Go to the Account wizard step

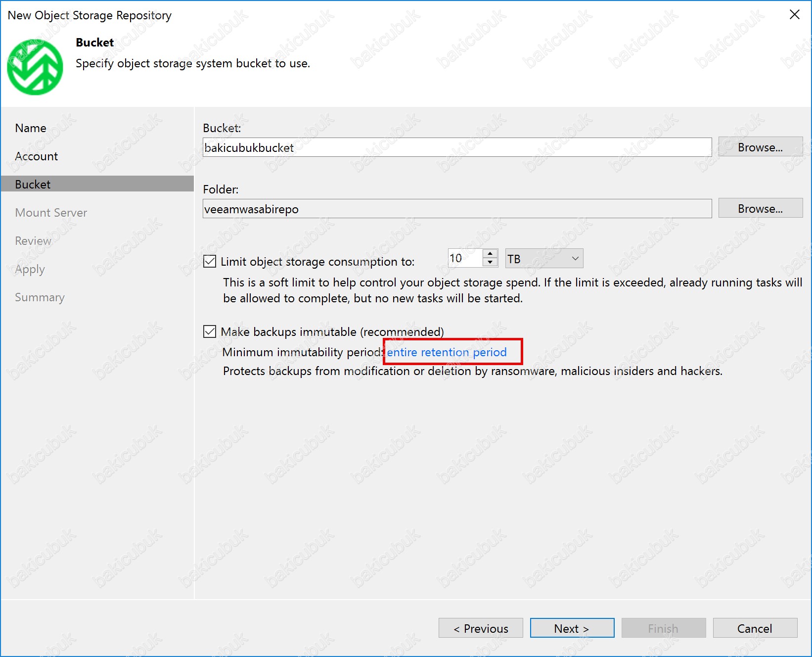[x=37, y=156]
